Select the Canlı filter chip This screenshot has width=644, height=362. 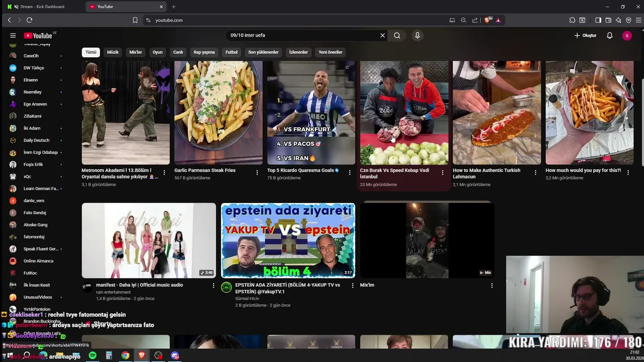point(178,52)
